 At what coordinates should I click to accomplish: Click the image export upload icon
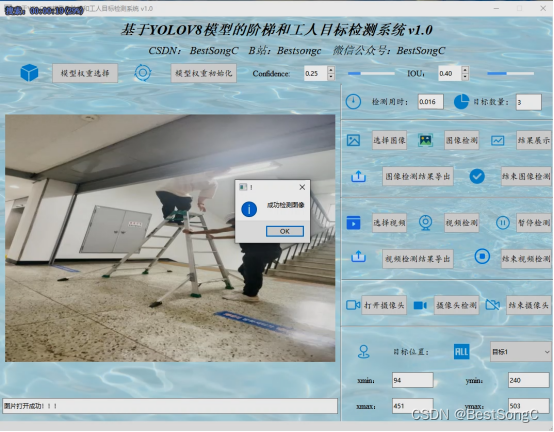pyautogui.click(x=358, y=176)
